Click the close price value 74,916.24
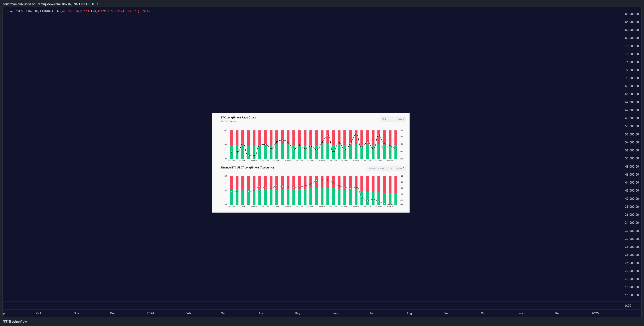644x326 pixels. 117,11
